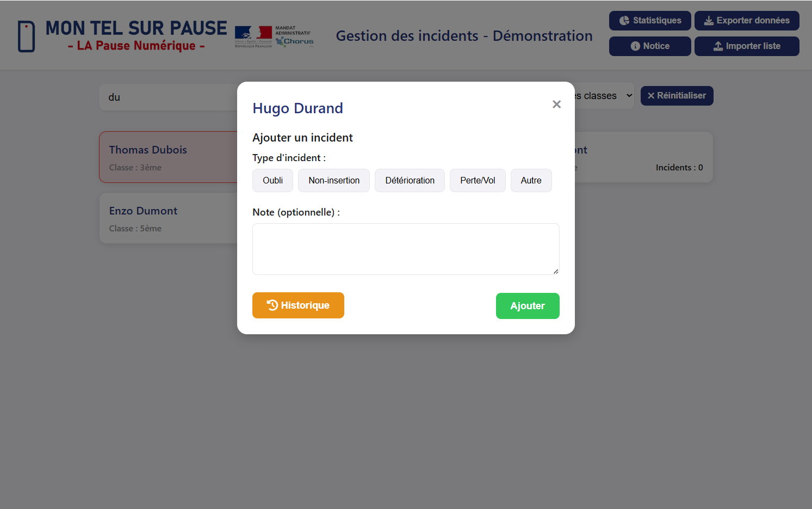Image resolution: width=812 pixels, height=509 pixels.
Task: Open the Thomas Dubois student card
Action: pos(169,157)
